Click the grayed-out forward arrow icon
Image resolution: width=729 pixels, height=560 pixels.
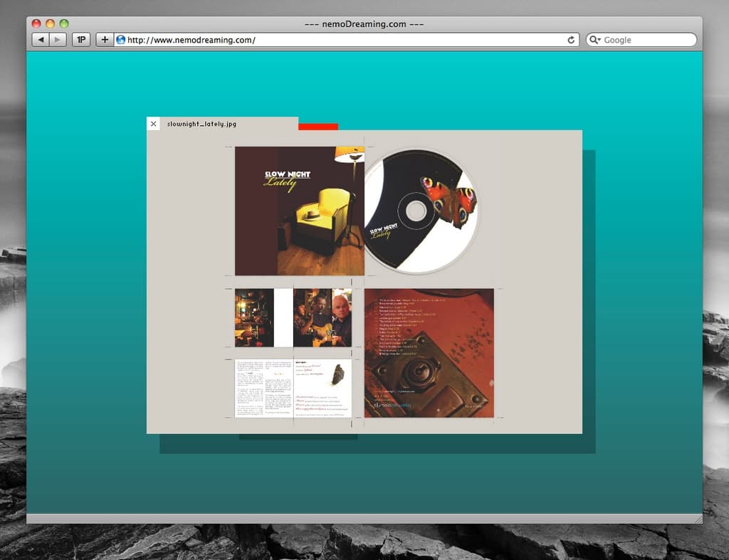click(56, 39)
